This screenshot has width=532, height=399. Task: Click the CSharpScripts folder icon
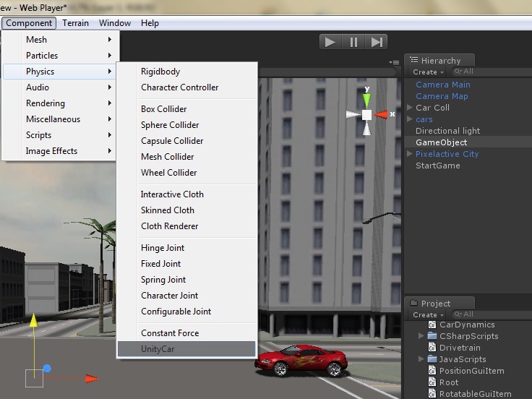[432, 336]
